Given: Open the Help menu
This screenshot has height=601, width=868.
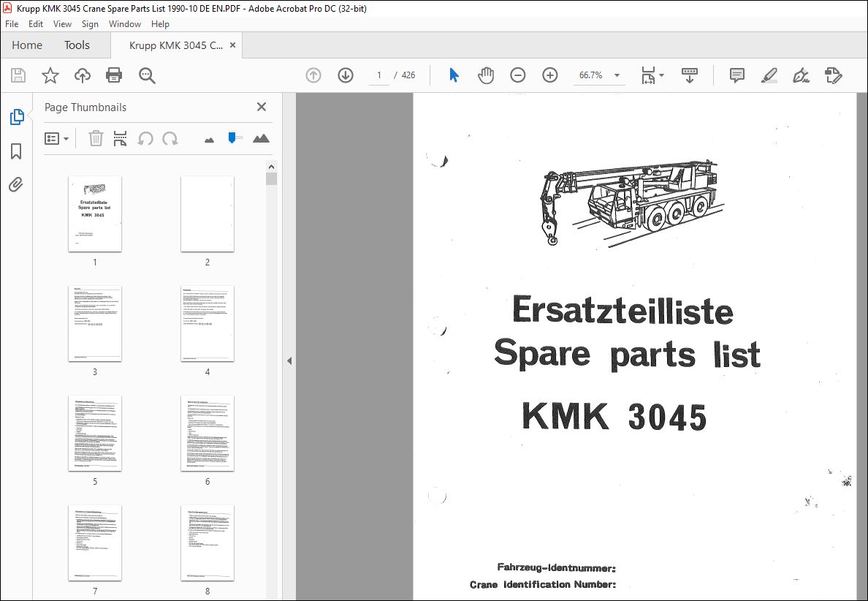Looking at the screenshot, I should [160, 24].
